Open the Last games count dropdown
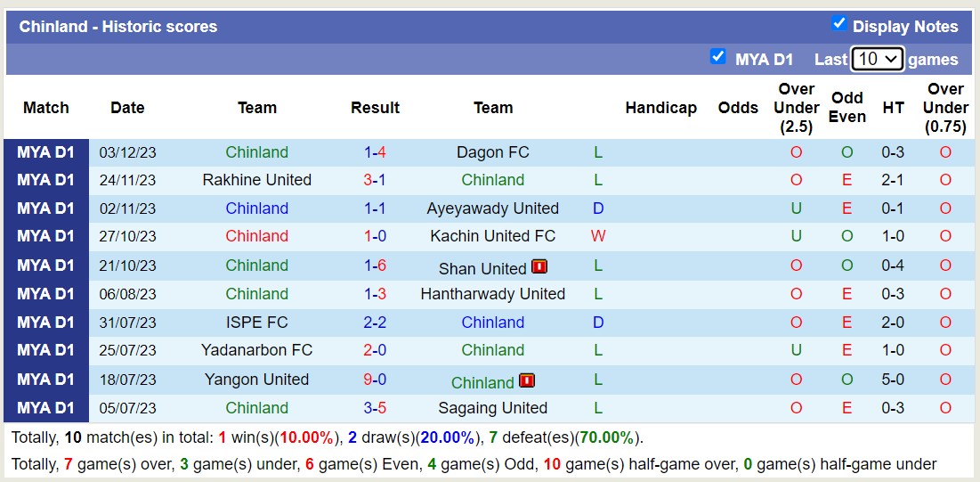Image resolution: width=980 pixels, height=482 pixels. (877, 59)
